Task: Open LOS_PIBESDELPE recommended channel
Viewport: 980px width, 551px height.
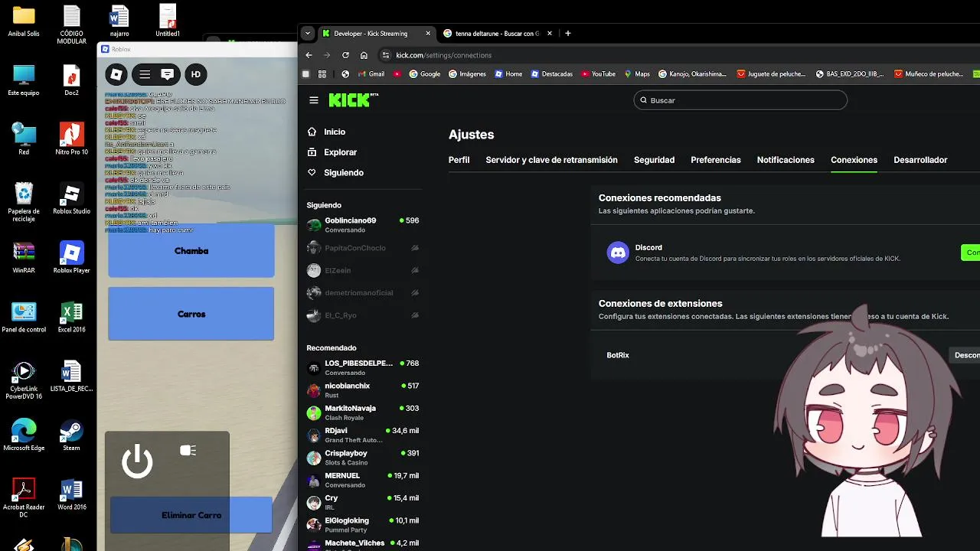Action: point(363,368)
